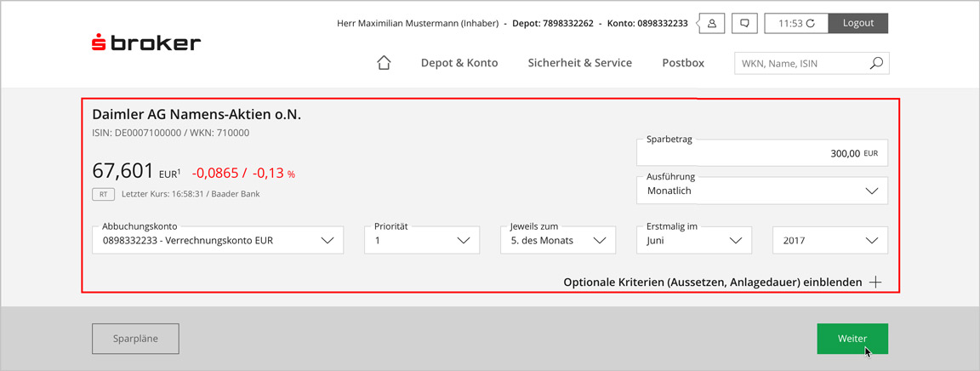
Task: Click the plus icon for optional criteria
Action: [875, 283]
